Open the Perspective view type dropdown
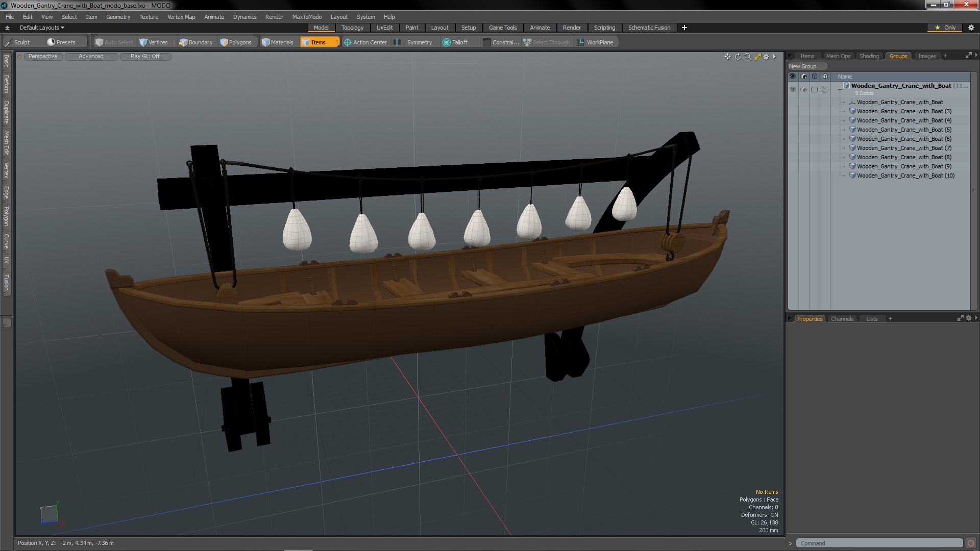The height and width of the screenshot is (551, 980). point(43,57)
